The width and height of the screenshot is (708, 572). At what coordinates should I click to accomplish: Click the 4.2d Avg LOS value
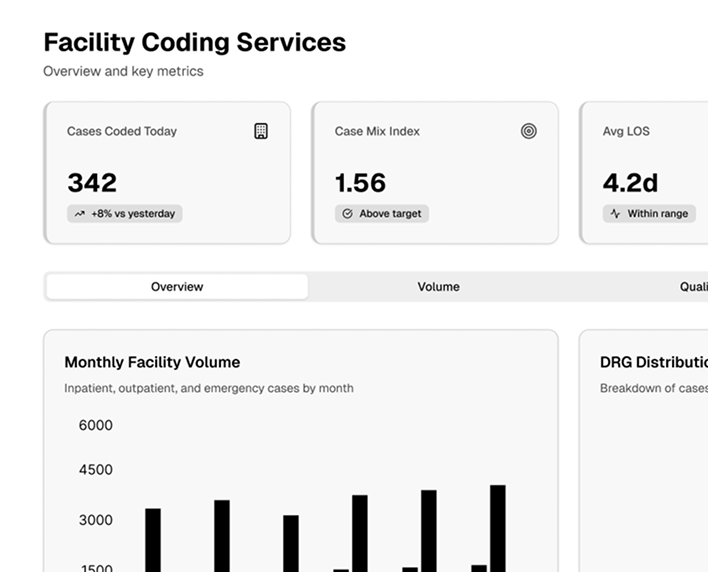tap(630, 183)
